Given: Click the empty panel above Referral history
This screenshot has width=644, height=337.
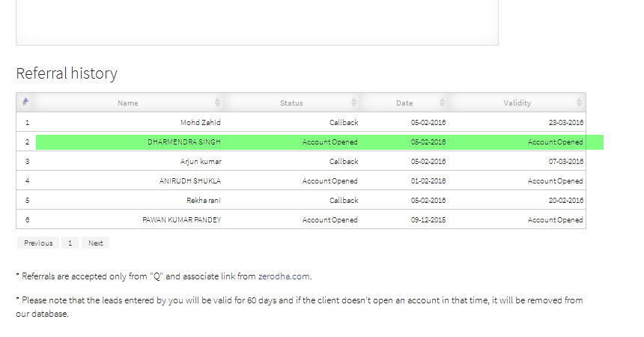Looking at the screenshot, I should click(x=257, y=22).
